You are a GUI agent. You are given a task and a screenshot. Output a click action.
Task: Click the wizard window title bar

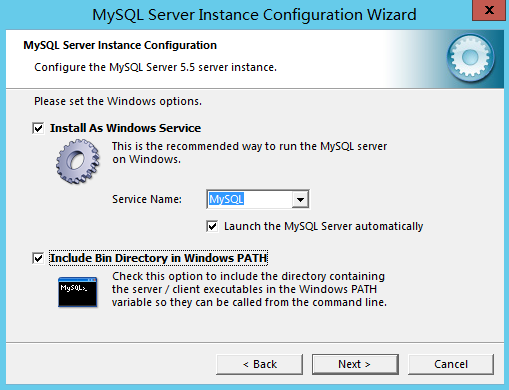pos(254,15)
